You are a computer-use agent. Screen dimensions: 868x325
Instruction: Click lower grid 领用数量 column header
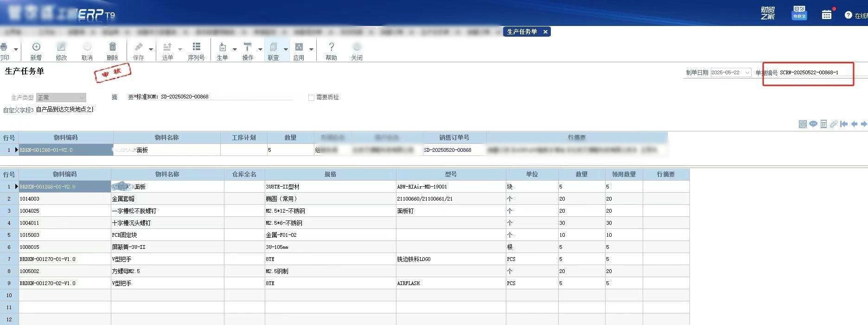(624, 174)
